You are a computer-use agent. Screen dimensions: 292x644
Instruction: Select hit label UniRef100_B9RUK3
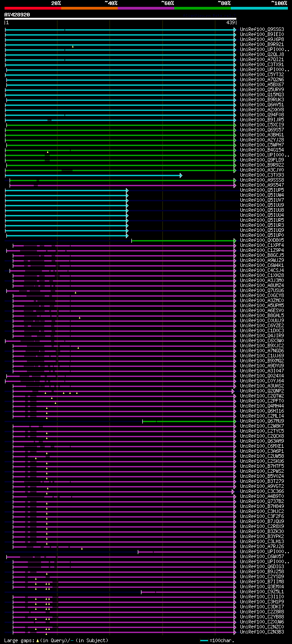[262, 100]
